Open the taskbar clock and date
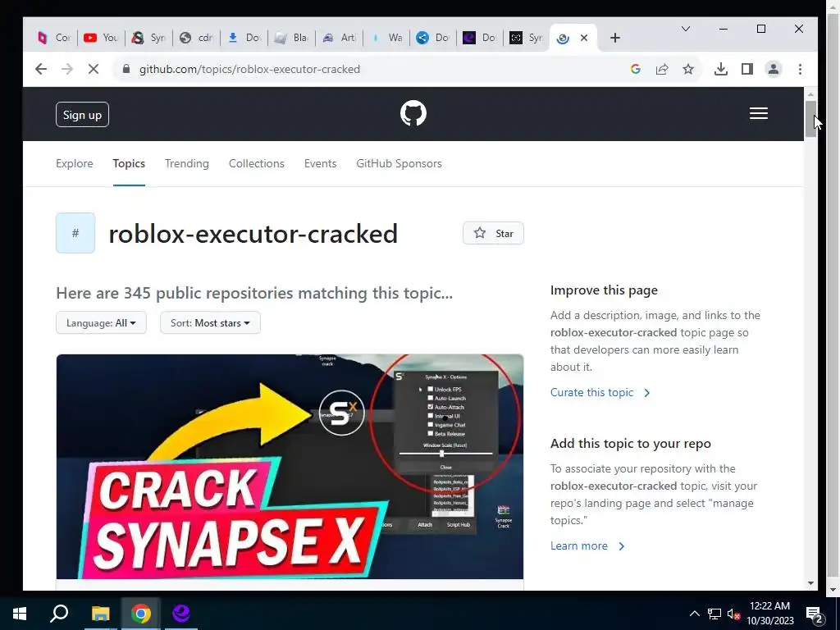 point(769,614)
